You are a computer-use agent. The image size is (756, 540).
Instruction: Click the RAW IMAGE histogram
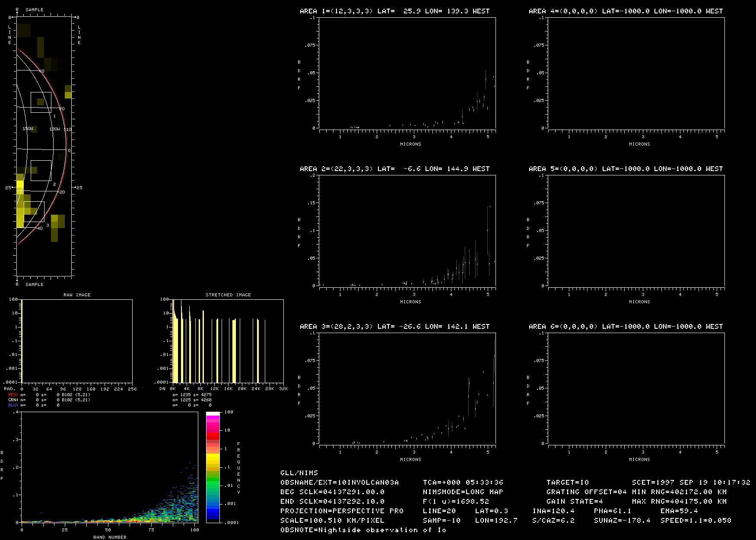[77, 341]
